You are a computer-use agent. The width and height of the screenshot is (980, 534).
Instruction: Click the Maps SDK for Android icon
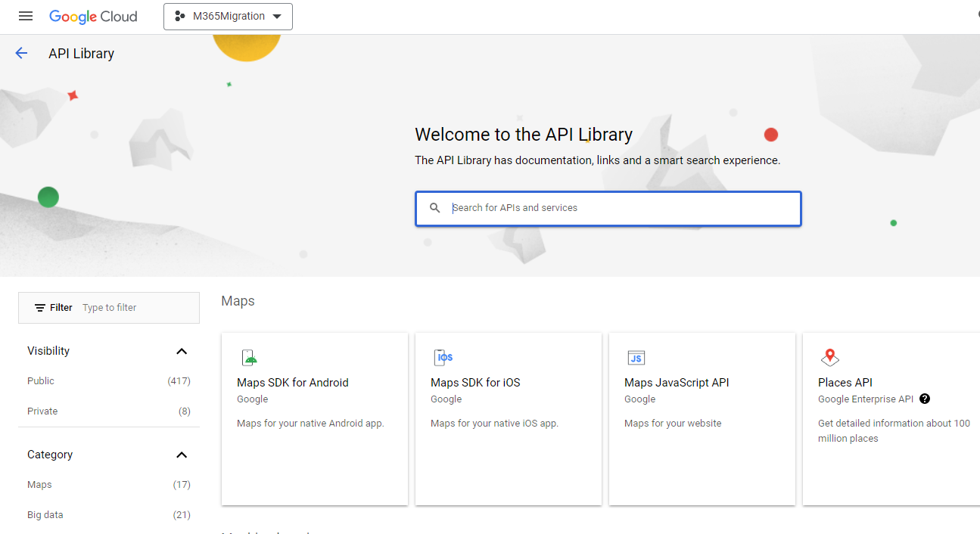click(248, 358)
